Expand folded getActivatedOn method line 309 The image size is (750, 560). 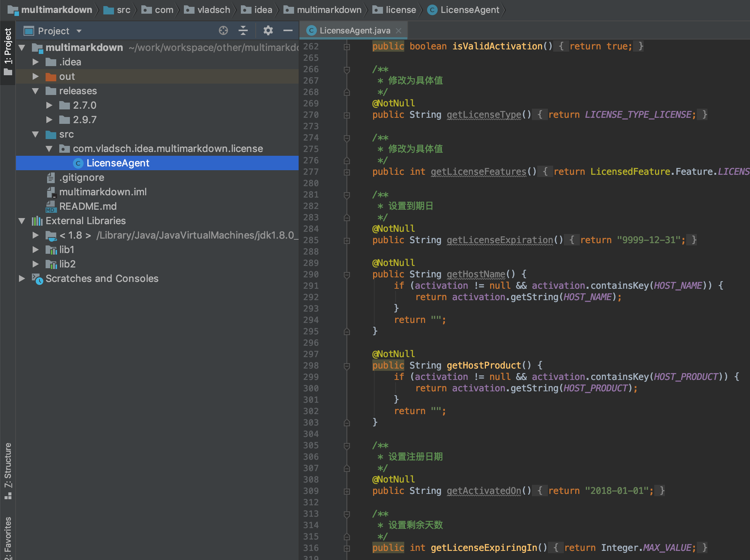[x=347, y=492]
